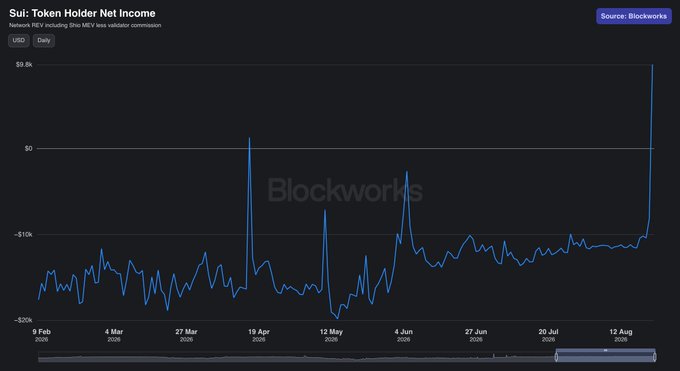Viewport: 680px width, 371px height.
Task: Click the mid-April spike peak above $0
Action: coord(249,138)
